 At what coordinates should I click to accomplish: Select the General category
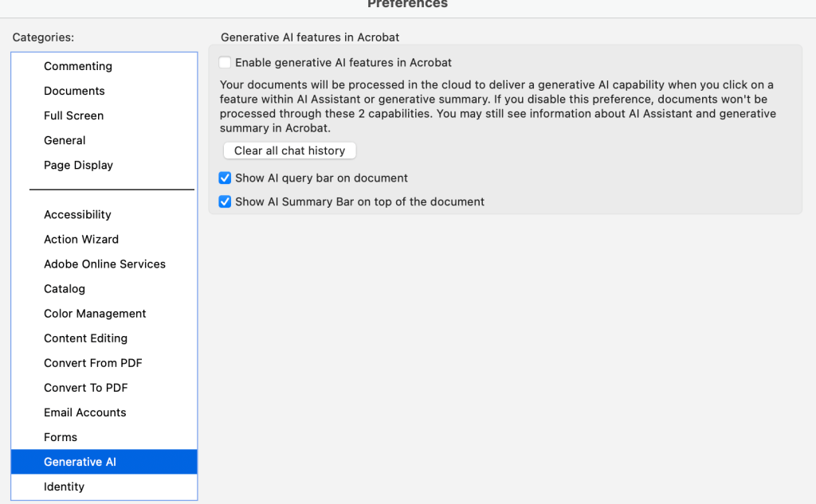click(65, 140)
